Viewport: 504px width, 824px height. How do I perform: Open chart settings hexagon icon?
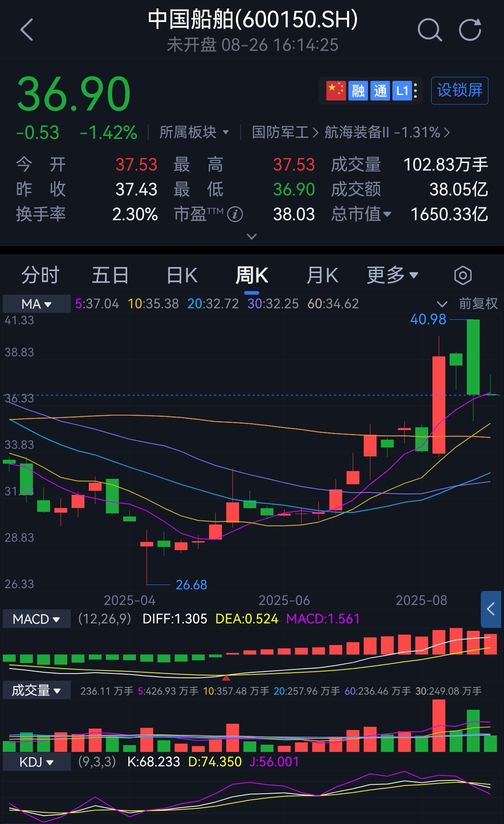463,275
